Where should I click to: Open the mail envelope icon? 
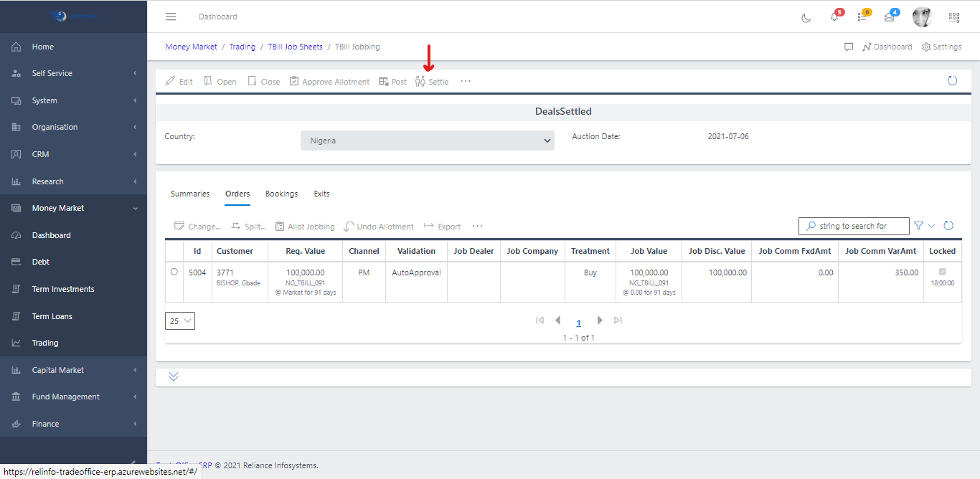(x=890, y=17)
